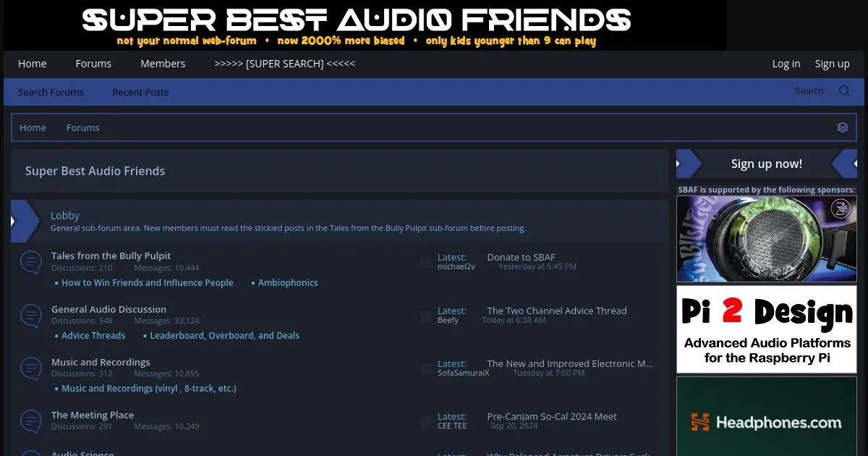Screen dimensions: 868x456
Task: Select the Search Forums tab
Action: (x=51, y=92)
